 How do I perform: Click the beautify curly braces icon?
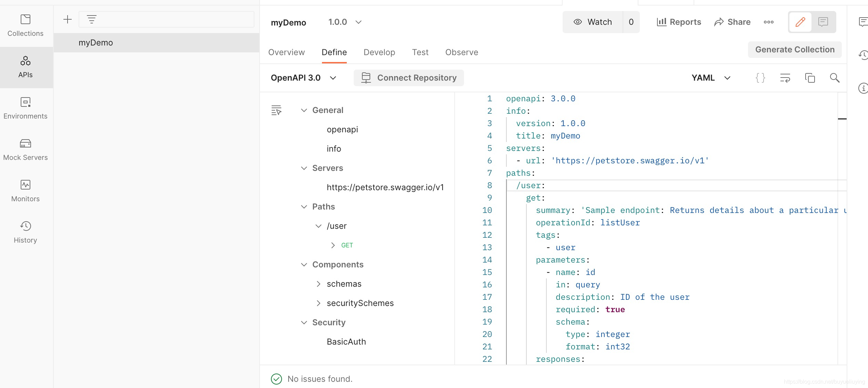(x=760, y=78)
